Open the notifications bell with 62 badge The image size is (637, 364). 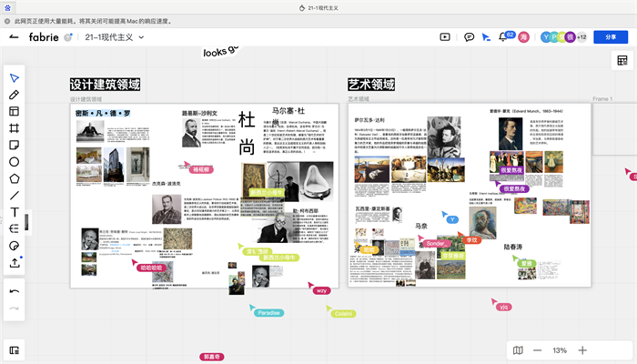coord(503,37)
